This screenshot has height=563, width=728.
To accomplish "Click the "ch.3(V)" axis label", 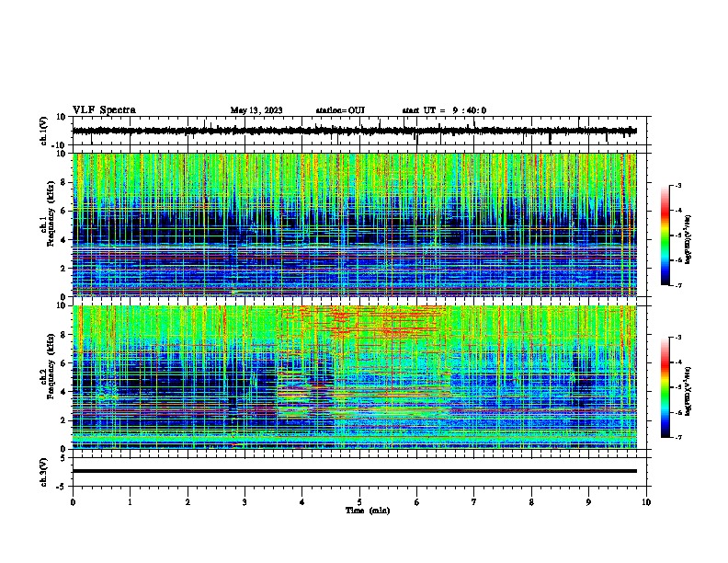I will tap(44, 472).
